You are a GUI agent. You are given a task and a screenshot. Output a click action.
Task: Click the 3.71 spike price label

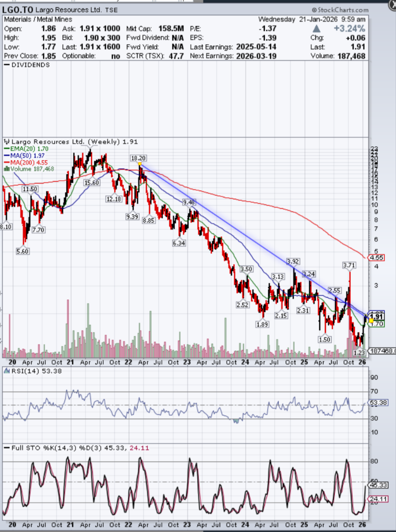[349, 266]
